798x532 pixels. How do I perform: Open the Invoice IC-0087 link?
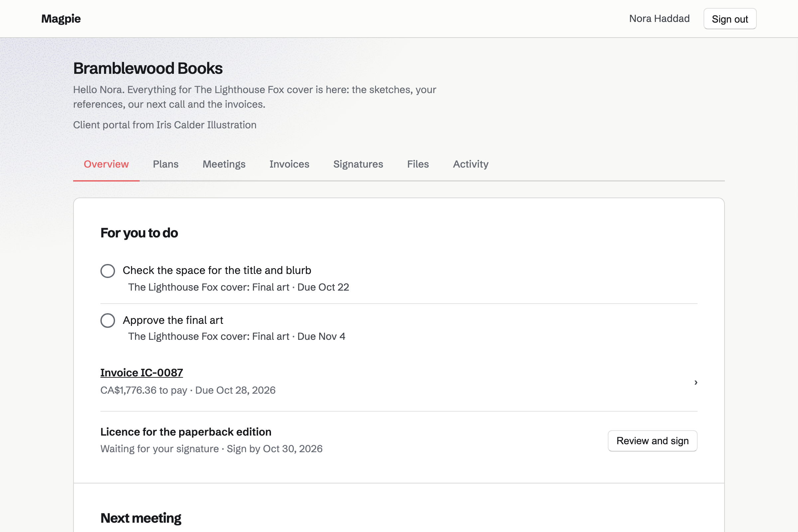[142, 372]
